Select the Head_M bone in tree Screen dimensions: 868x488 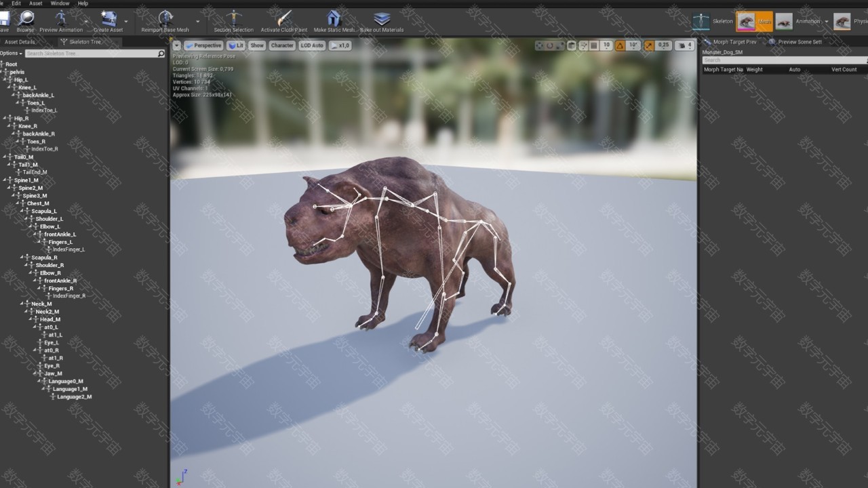(x=50, y=319)
